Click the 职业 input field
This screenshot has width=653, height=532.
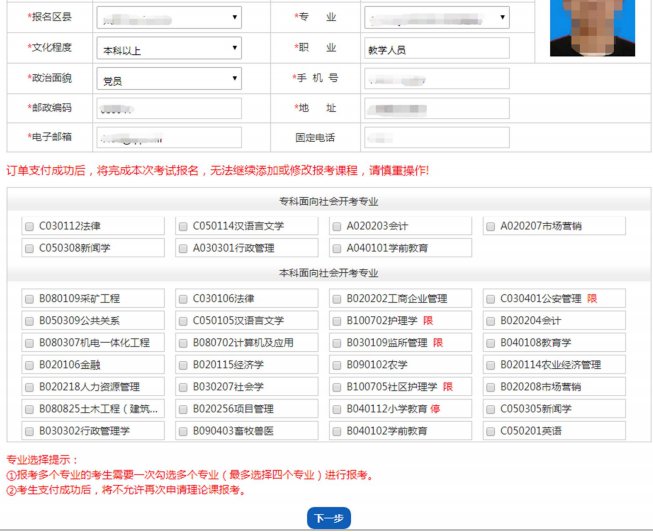tap(436, 48)
